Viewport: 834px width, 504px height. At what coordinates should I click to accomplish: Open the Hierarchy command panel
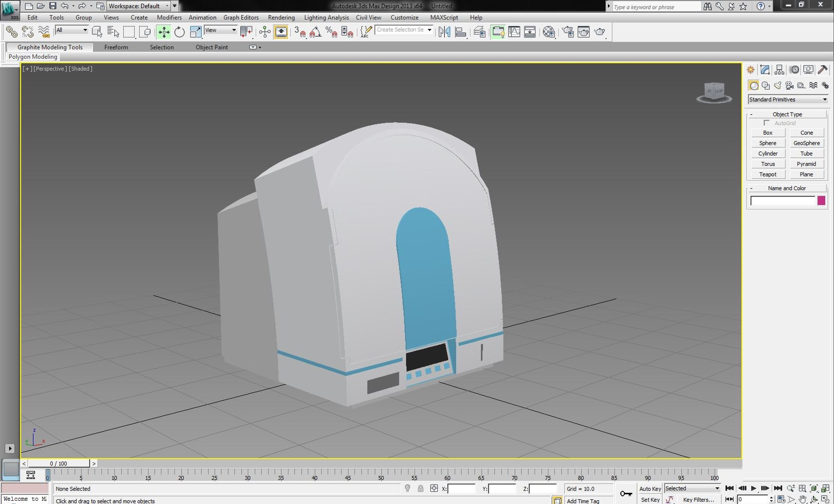[x=779, y=70]
